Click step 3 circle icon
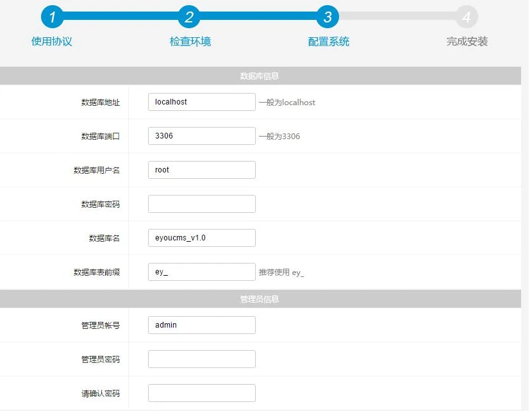 pos(328,17)
